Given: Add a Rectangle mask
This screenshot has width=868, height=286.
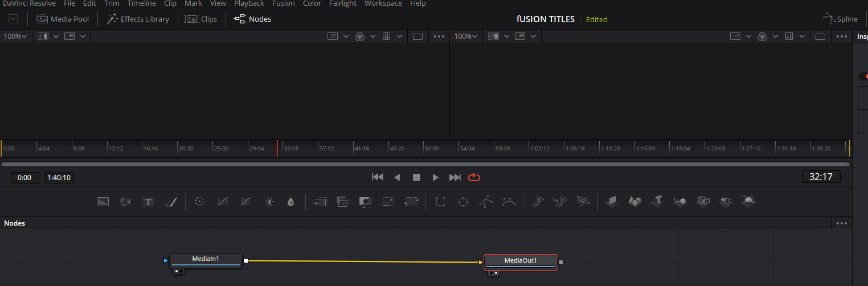Looking at the screenshot, I should 440,202.
